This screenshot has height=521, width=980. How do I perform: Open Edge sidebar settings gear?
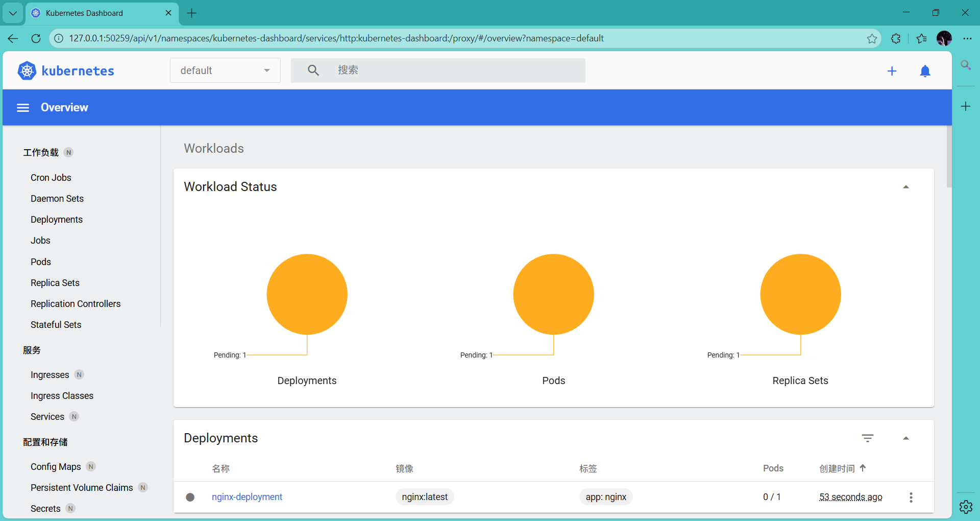(x=966, y=507)
